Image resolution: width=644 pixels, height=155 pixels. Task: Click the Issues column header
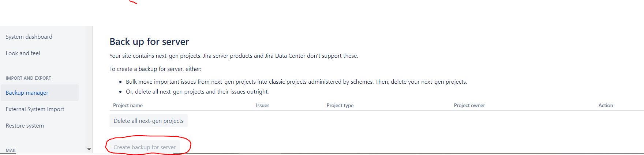(263, 105)
